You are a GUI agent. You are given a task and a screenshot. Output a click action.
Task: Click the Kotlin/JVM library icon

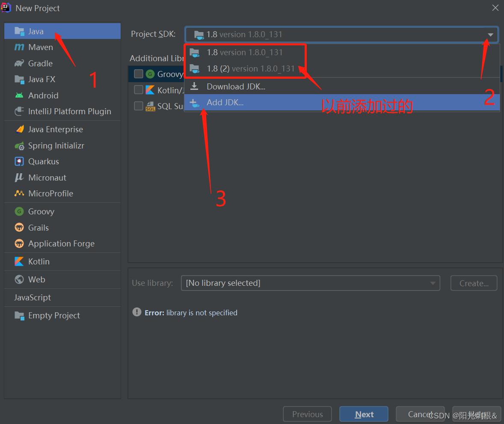tap(150, 90)
